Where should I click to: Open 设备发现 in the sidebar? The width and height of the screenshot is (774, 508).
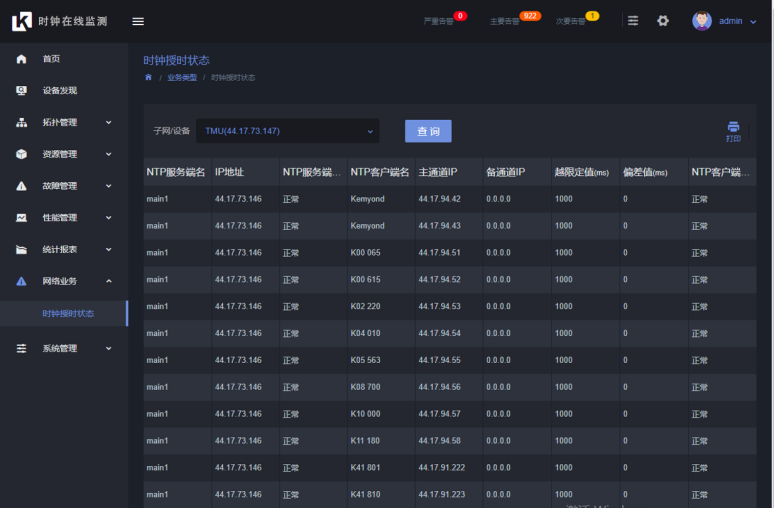[59, 90]
